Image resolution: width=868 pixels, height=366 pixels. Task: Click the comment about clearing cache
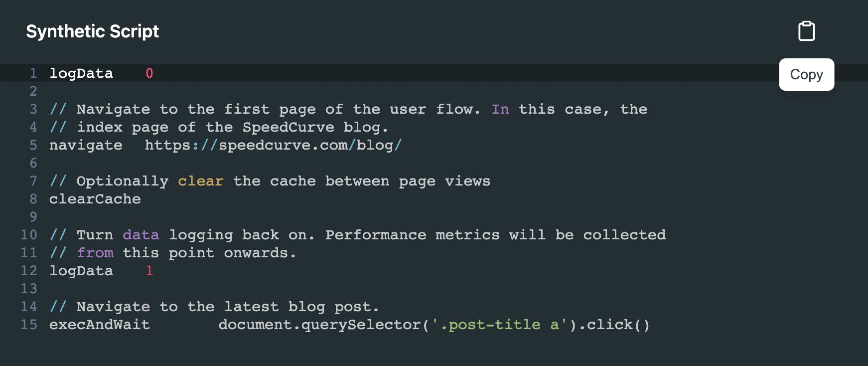(x=269, y=181)
